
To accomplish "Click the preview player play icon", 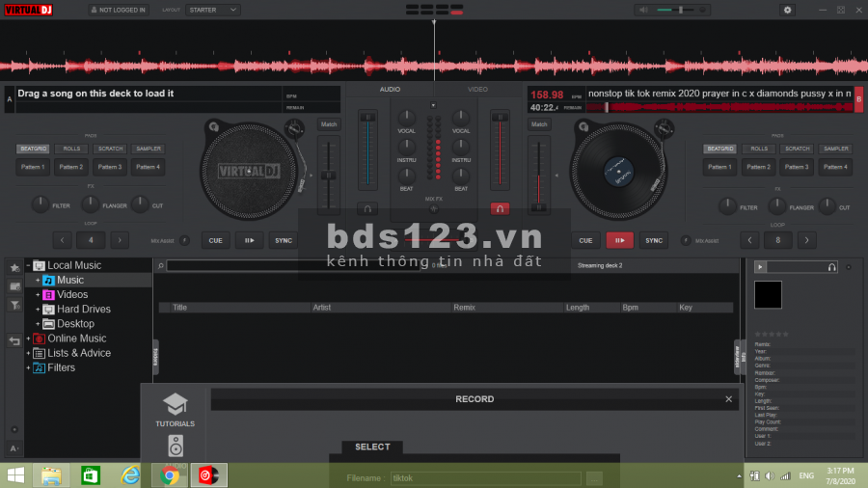I will (760, 267).
